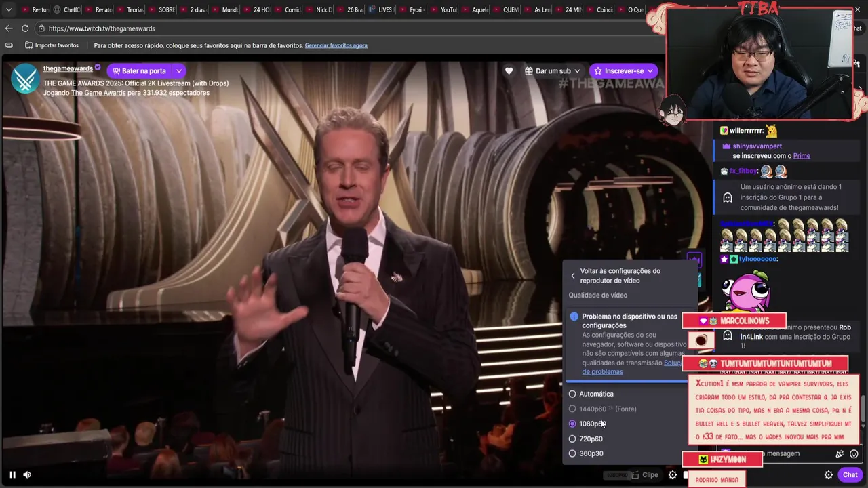
Task: Switch to the 2 dias browser tab
Action: pyautogui.click(x=193, y=9)
